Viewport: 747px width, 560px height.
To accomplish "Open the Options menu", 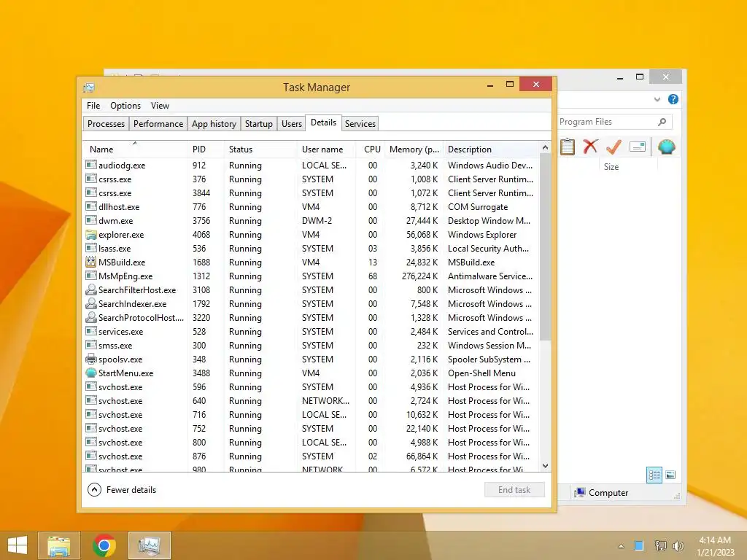I will [x=125, y=106].
